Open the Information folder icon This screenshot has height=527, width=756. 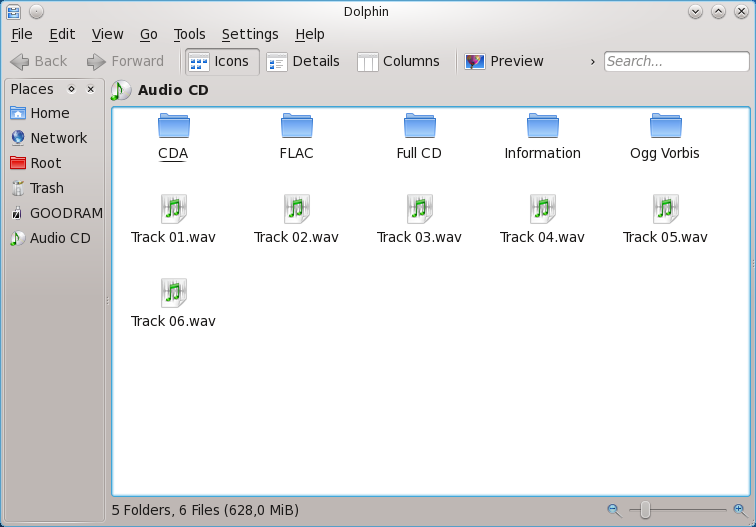[542, 126]
